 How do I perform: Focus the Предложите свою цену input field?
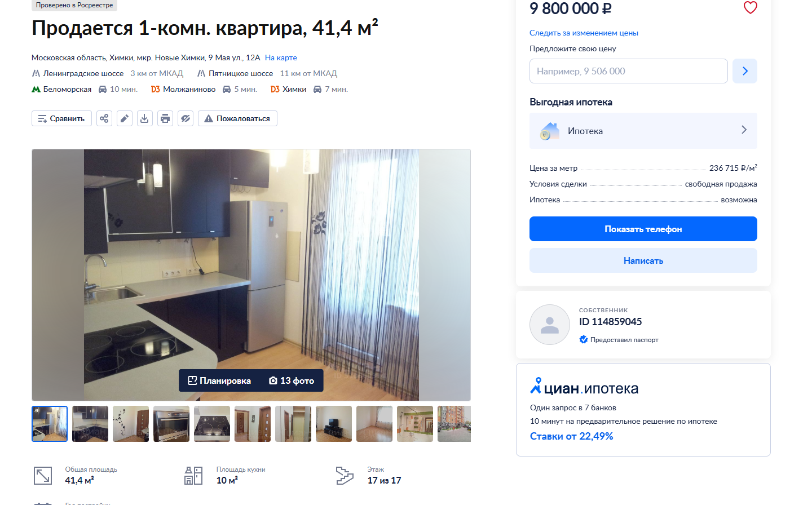click(629, 71)
